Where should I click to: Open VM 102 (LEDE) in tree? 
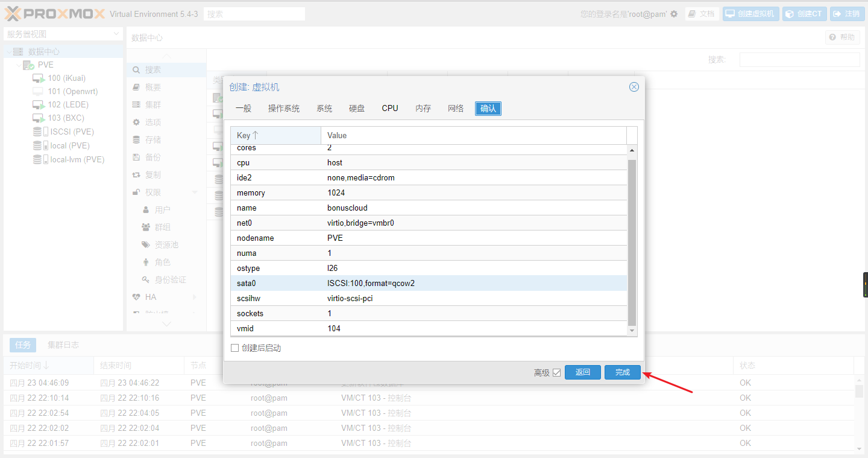pos(68,104)
